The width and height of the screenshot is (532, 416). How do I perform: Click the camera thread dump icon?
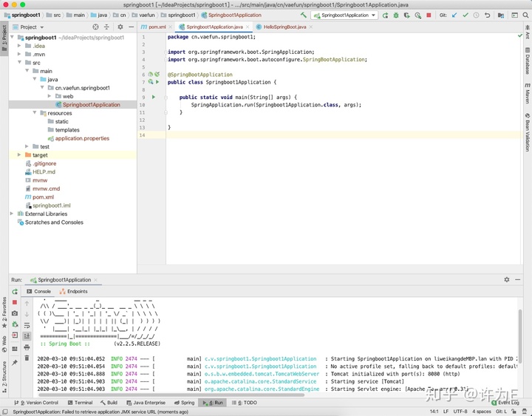click(15, 313)
